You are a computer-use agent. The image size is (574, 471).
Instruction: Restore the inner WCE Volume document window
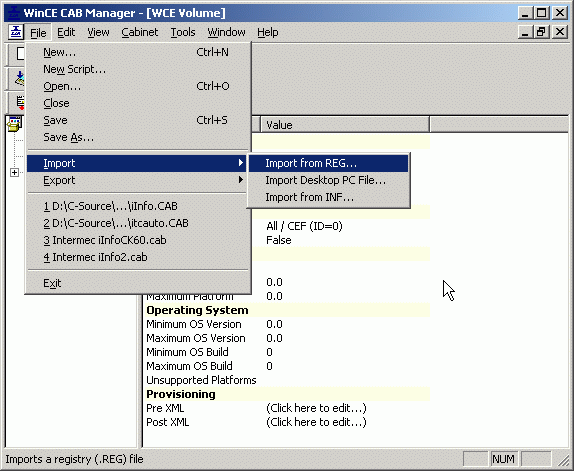coord(542,32)
